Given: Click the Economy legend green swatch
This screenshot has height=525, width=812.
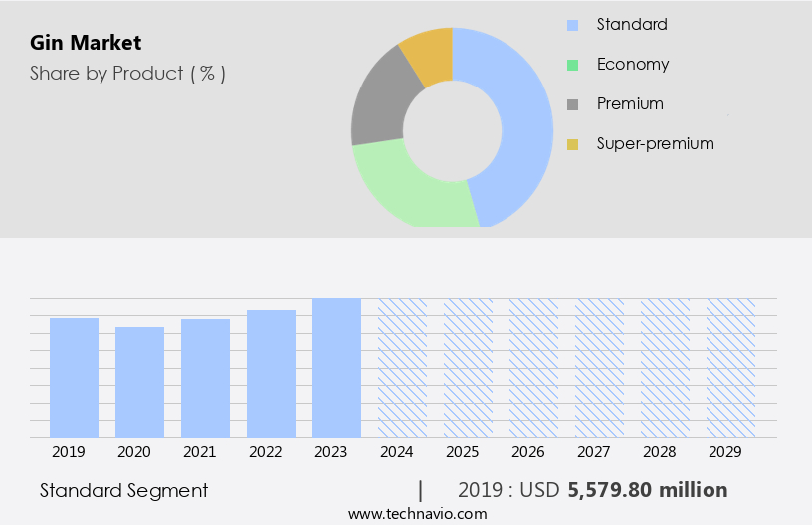Looking at the screenshot, I should pos(572,65).
